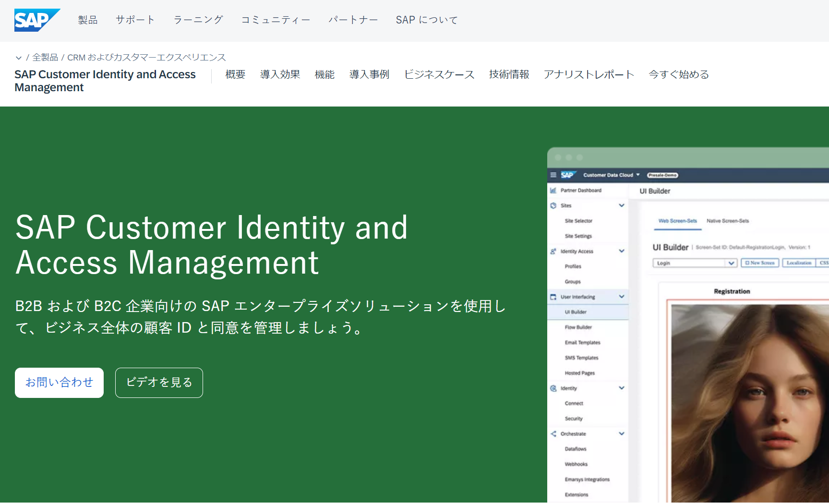Open CRM およびカスタマーエクスペリエンス breadcrumb

click(146, 58)
